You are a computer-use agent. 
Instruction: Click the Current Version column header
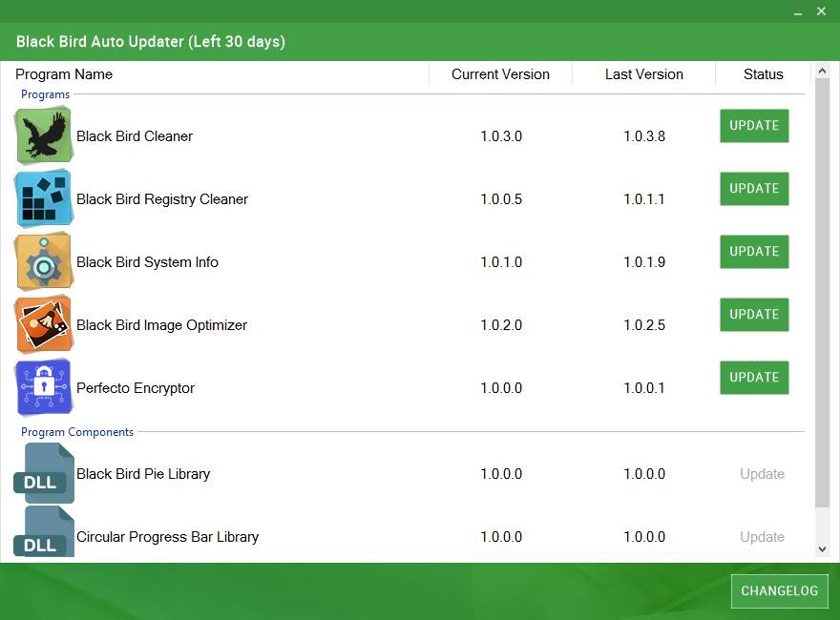click(x=500, y=73)
